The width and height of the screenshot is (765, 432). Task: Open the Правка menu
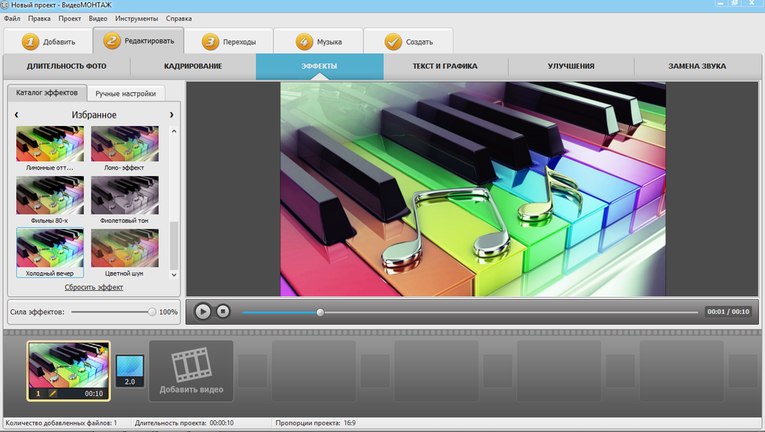[x=39, y=19]
